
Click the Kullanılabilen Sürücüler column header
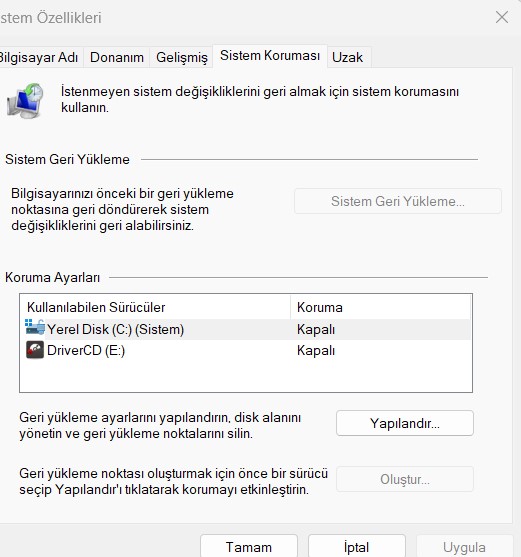(x=155, y=307)
